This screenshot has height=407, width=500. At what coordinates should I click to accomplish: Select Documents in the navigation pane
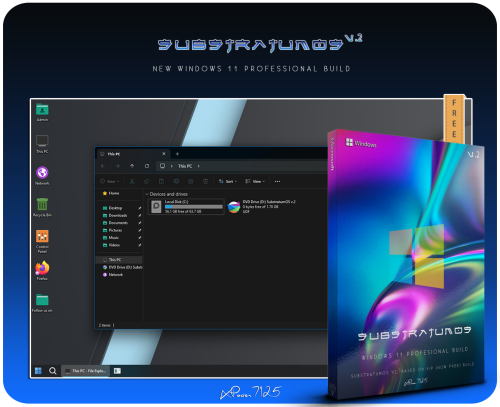pyautogui.click(x=115, y=223)
